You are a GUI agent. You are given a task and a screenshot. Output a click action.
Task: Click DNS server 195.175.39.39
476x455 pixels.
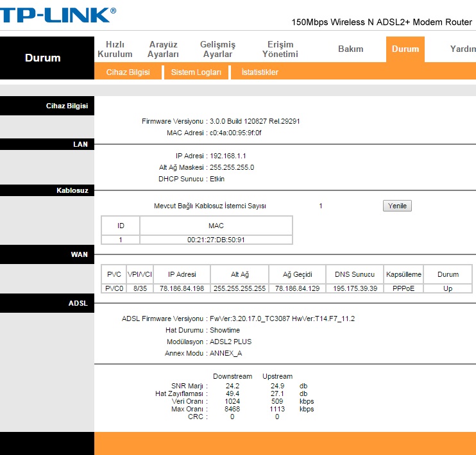click(355, 288)
